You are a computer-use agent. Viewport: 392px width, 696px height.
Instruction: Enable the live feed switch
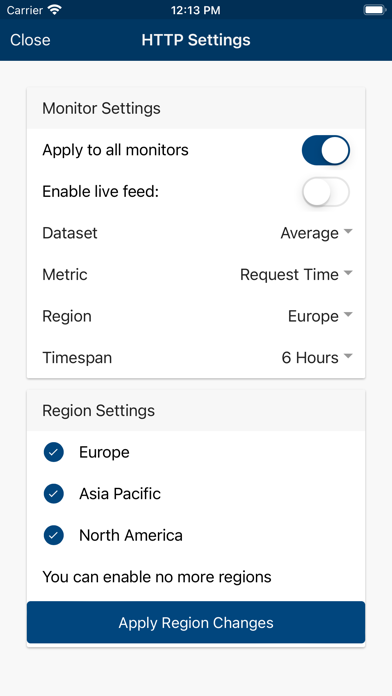tap(326, 192)
